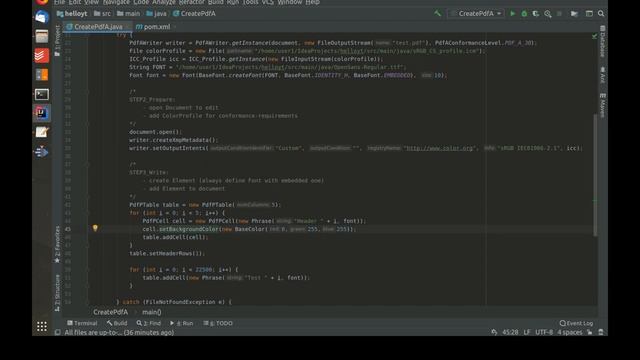640x360 pixels.
Task: Open the Favorites tool window sidebar
Action: click(57, 244)
